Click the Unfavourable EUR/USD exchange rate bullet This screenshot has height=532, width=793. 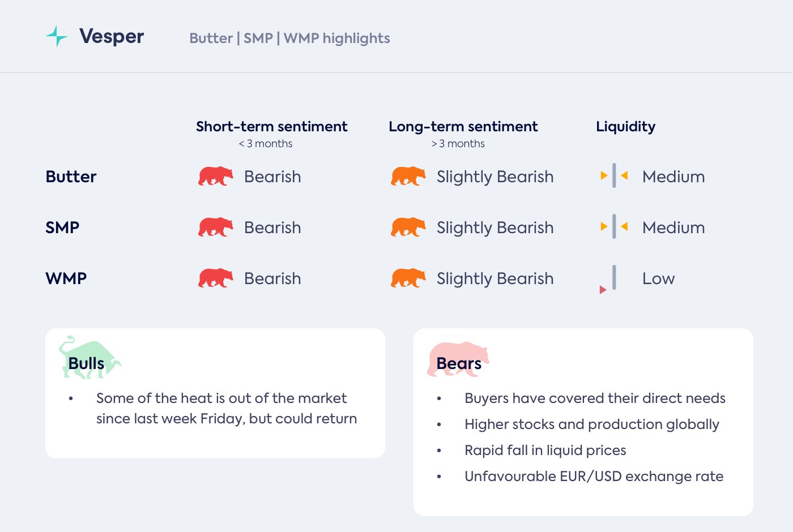click(x=594, y=477)
